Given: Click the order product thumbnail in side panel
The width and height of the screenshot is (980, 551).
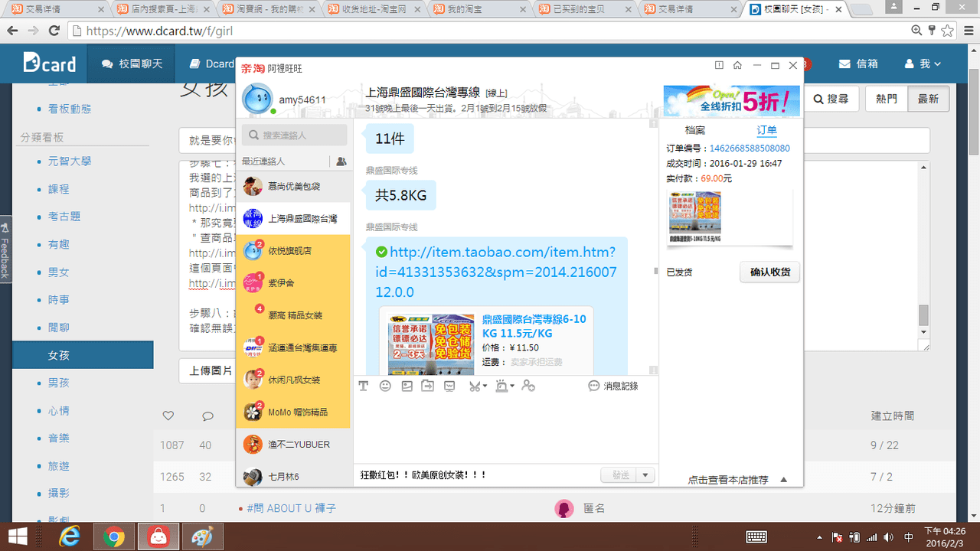Looking at the screenshot, I should click(694, 217).
